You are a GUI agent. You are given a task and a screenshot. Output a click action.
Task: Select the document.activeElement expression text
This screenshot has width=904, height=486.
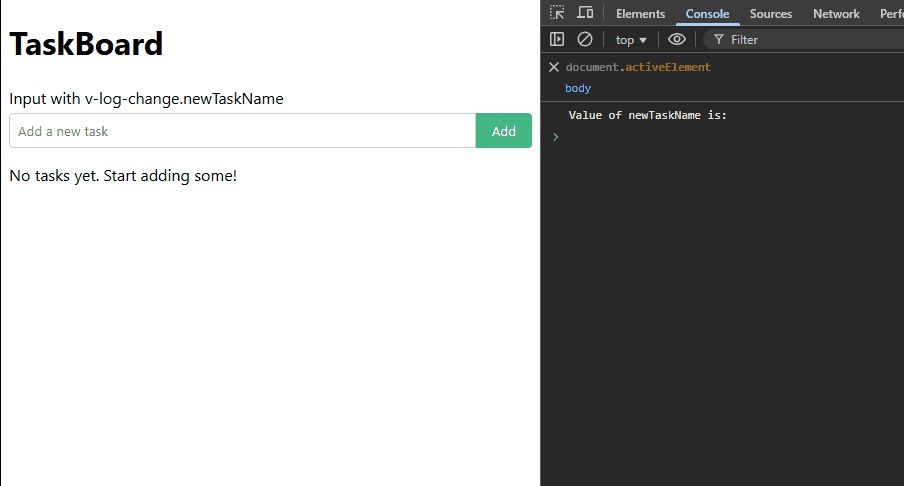638,67
